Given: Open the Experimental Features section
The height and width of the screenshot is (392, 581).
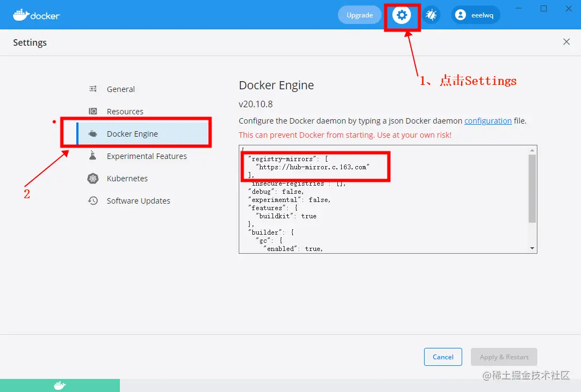Looking at the screenshot, I should 147,156.
